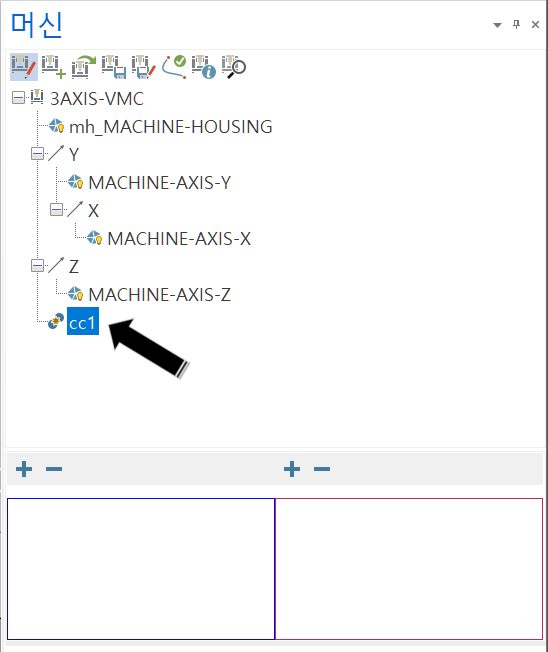The image size is (548, 652).
Task: Click the left minus remove button
Action: 54,469
